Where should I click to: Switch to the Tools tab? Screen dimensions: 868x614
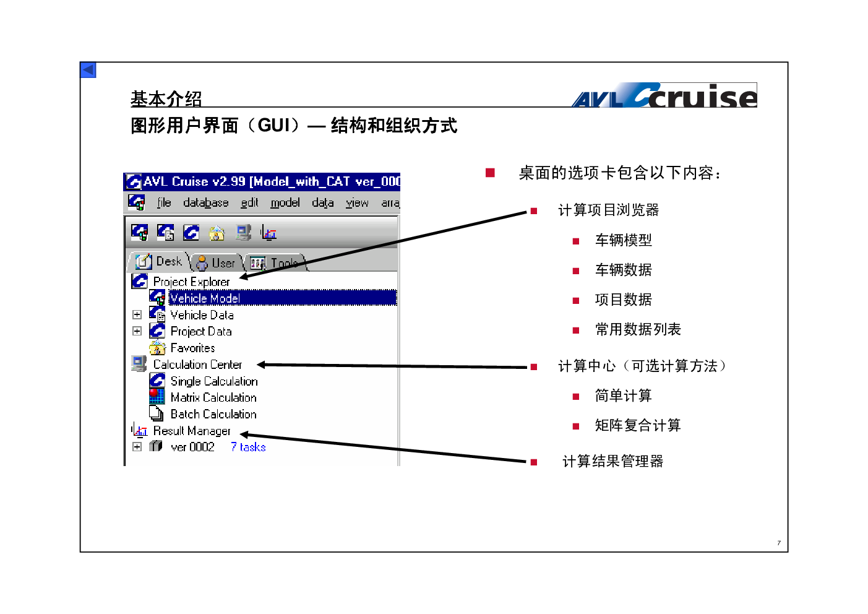point(275,262)
